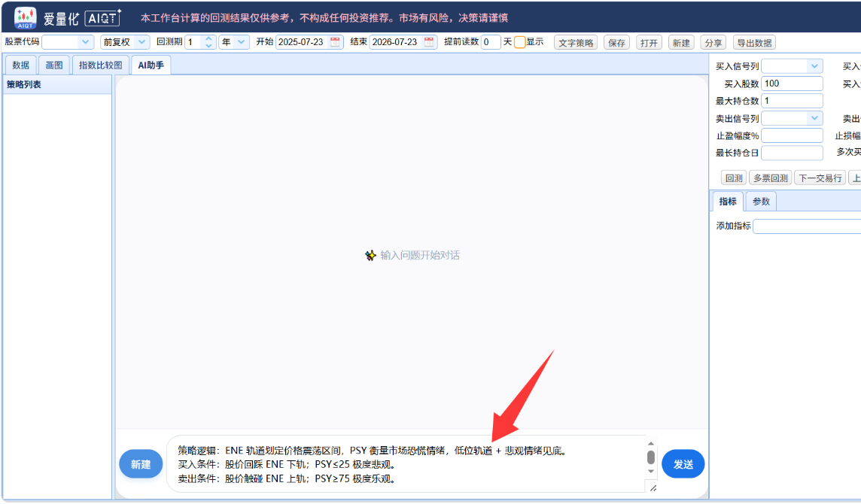Click the AIQT app logo icon

pos(26,17)
